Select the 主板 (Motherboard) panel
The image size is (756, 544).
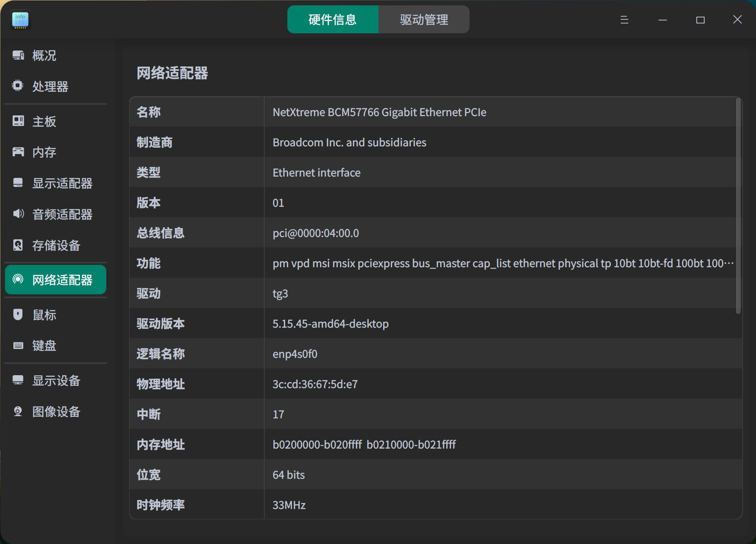tap(44, 121)
